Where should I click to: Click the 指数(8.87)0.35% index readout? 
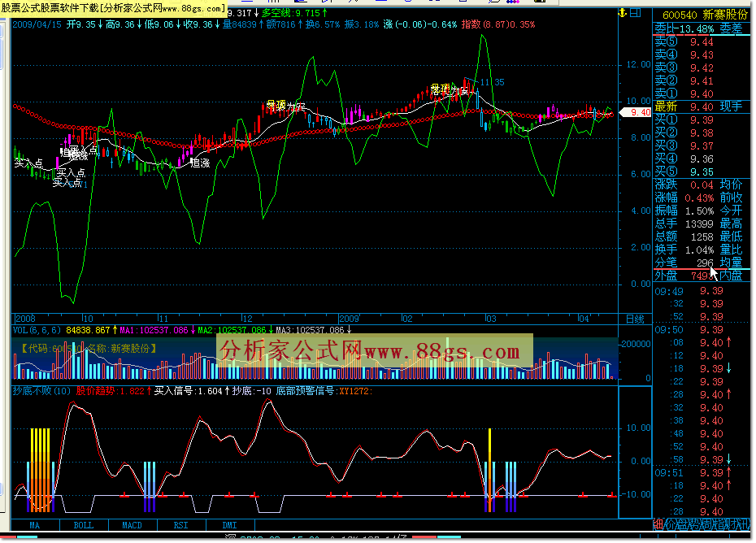(x=498, y=24)
